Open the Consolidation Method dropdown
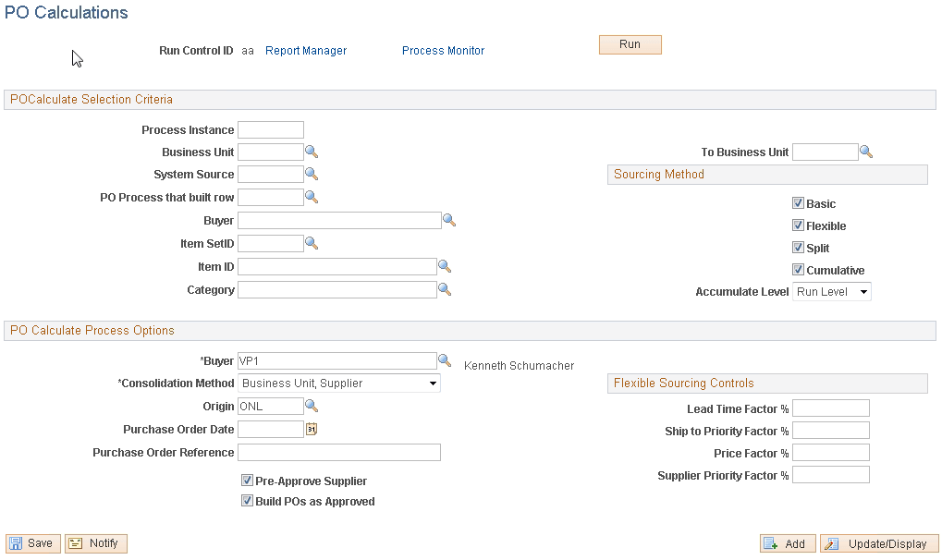Screen dimensions: 942x560 point(338,383)
